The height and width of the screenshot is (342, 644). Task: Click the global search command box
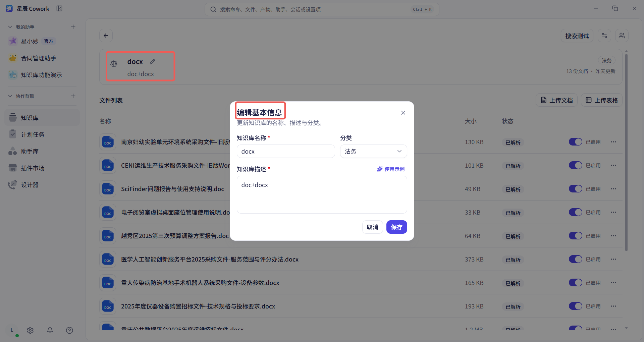click(322, 9)
